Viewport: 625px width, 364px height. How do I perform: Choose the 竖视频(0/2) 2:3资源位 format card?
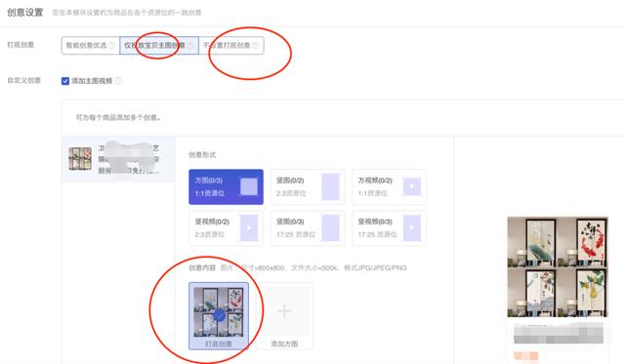click(x=226, y=228)
